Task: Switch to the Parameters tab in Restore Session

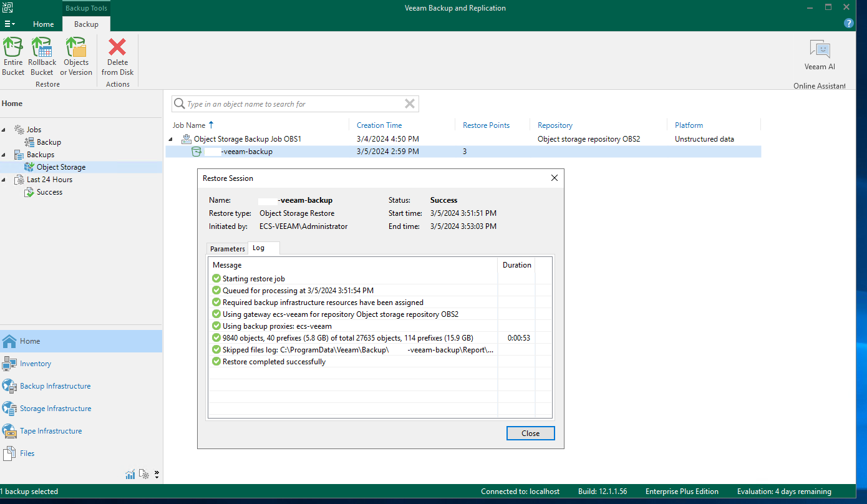Action: pos(228,249)
